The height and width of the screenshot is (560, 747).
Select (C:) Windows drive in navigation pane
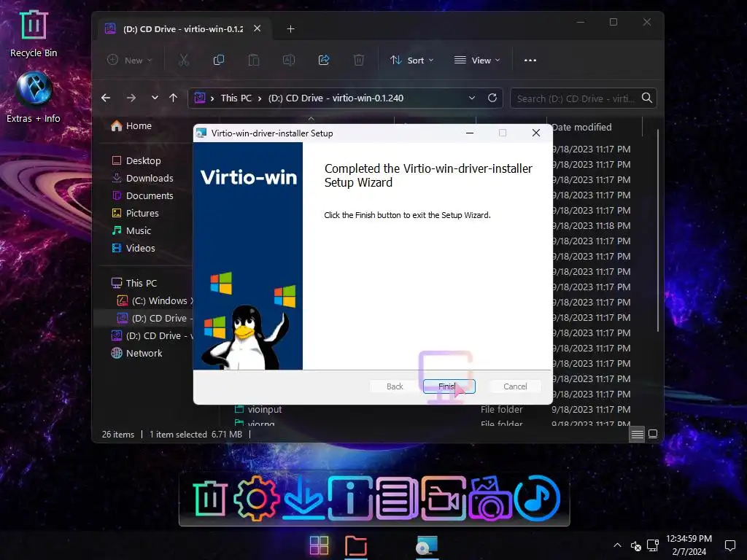[153, 301]
